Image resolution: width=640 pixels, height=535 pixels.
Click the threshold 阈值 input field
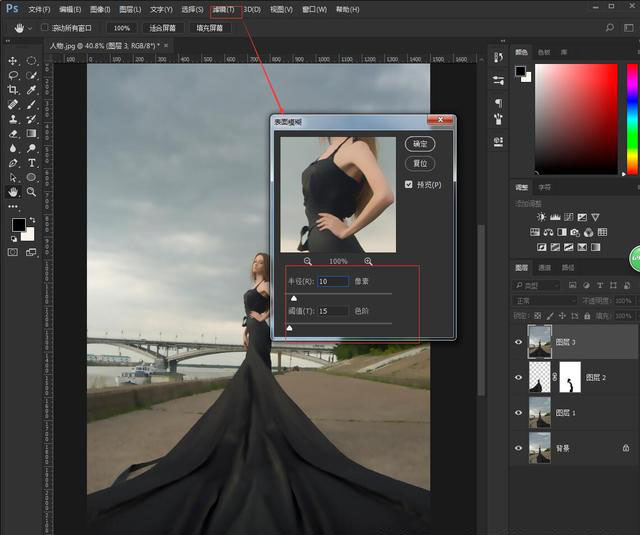click(333, 311)
